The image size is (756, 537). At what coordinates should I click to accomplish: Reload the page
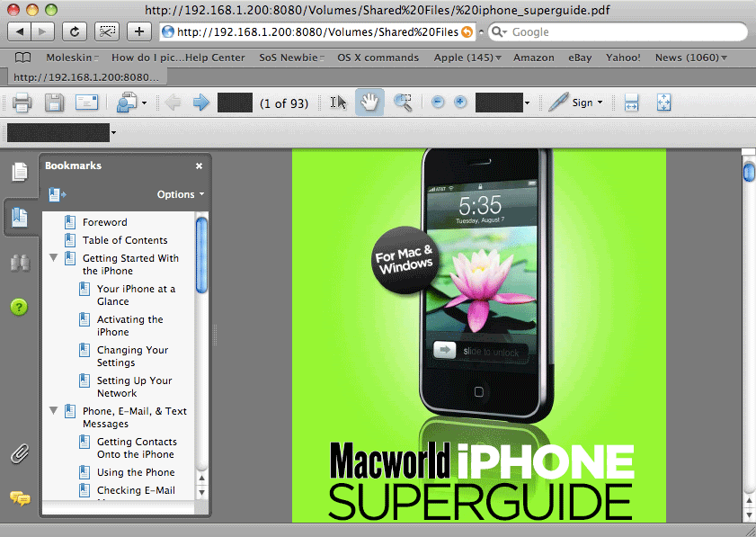pos(75,31)
